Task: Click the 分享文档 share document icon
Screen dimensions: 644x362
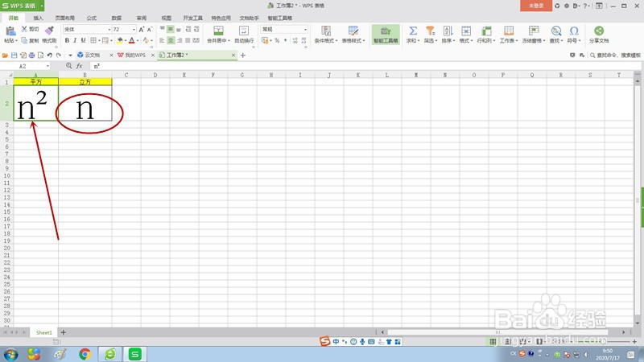Action: pyautogui.click(x=599, y=31)
